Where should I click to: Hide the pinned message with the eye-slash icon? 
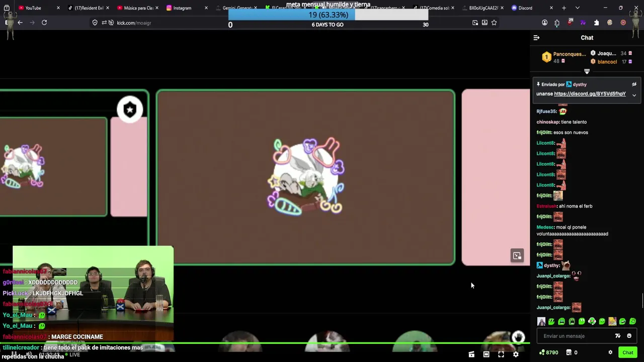[634, 84]
